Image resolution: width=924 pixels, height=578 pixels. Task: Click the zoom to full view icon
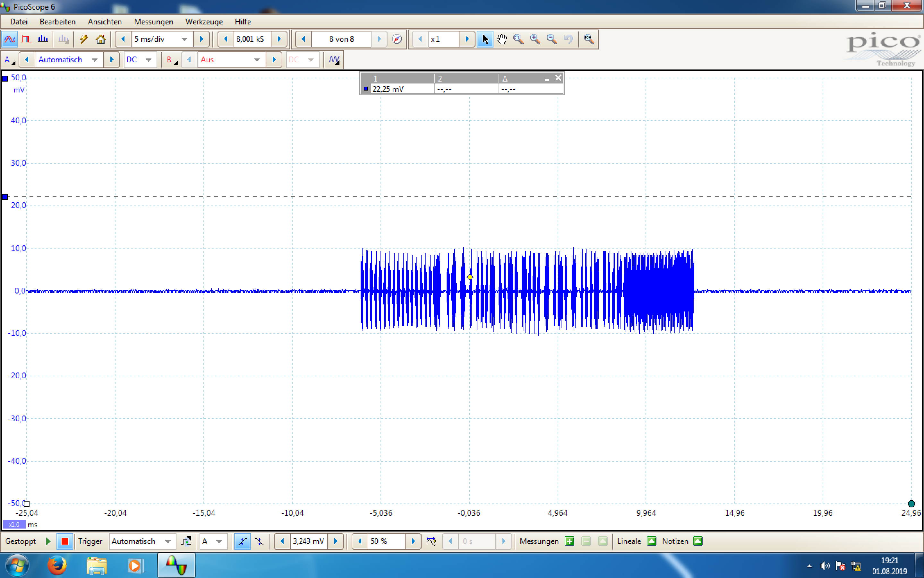coord(588,39)
